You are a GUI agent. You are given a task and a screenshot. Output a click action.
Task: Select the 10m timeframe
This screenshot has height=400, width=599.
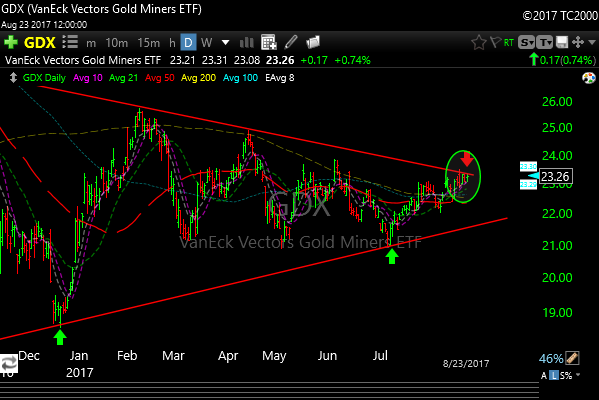pos(117,43)
